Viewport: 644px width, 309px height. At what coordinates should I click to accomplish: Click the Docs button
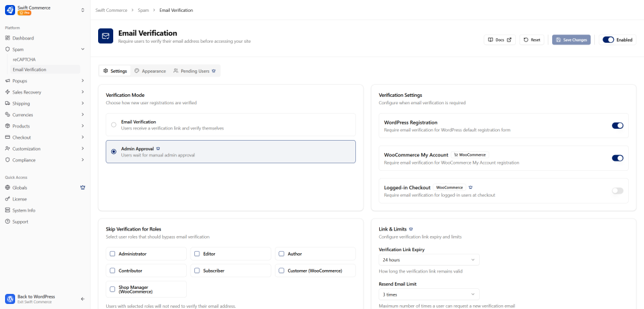pyautogui.click(x=500, y=40)
